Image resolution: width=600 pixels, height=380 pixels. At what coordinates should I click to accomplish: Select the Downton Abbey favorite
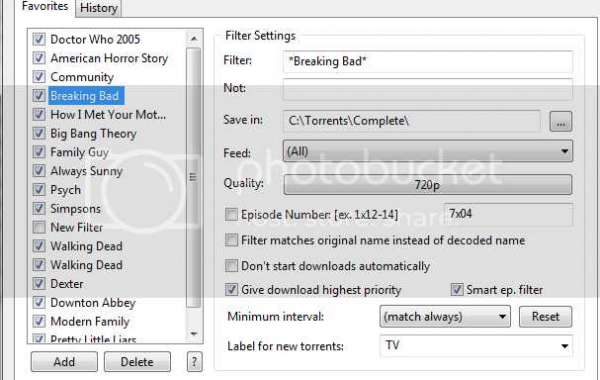point(93,303)
